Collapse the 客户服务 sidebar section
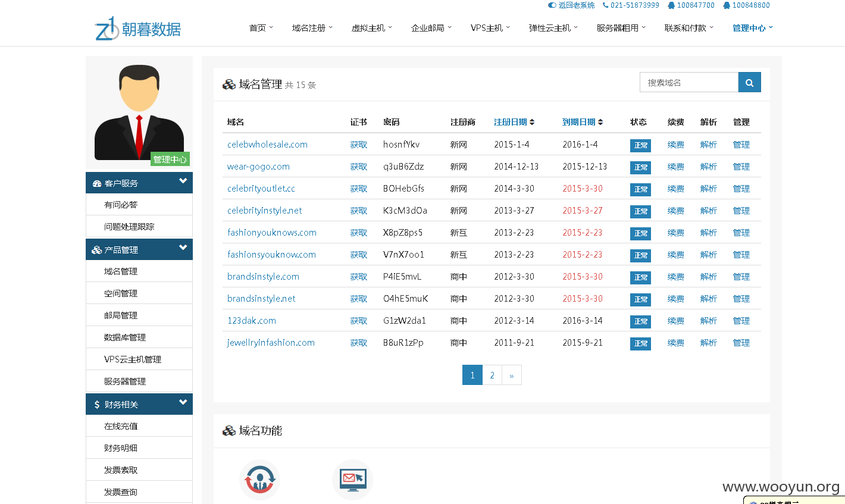 183,181
